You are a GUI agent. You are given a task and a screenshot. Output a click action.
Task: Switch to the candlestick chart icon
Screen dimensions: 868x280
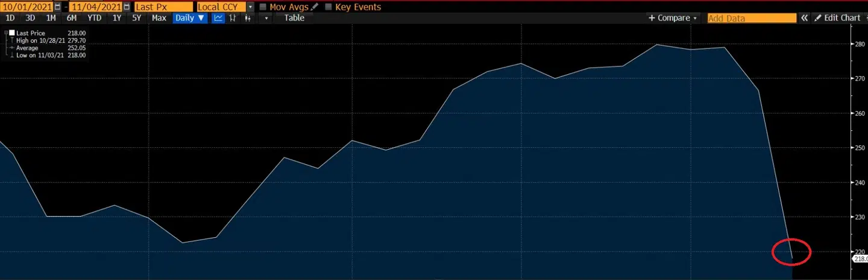coord(247,18)
